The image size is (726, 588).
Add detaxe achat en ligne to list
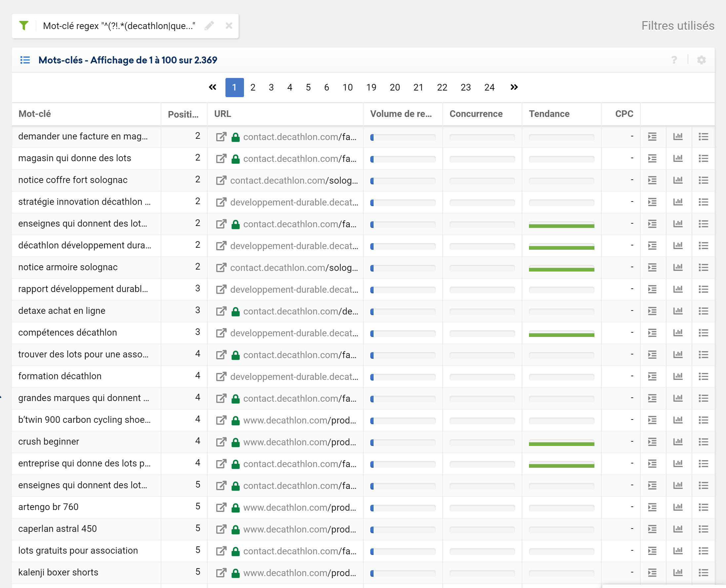(x=703, y=311)
